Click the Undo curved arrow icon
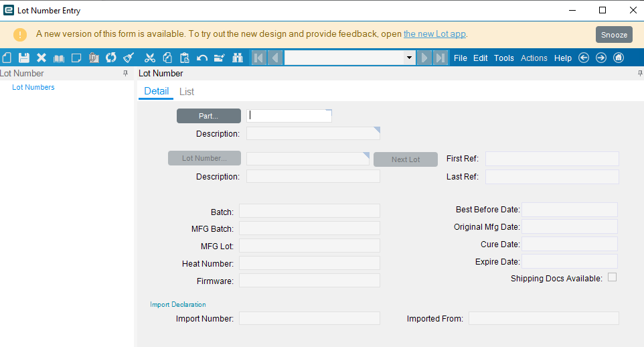Viewport: 644px width, 347px height. point(202,58)
